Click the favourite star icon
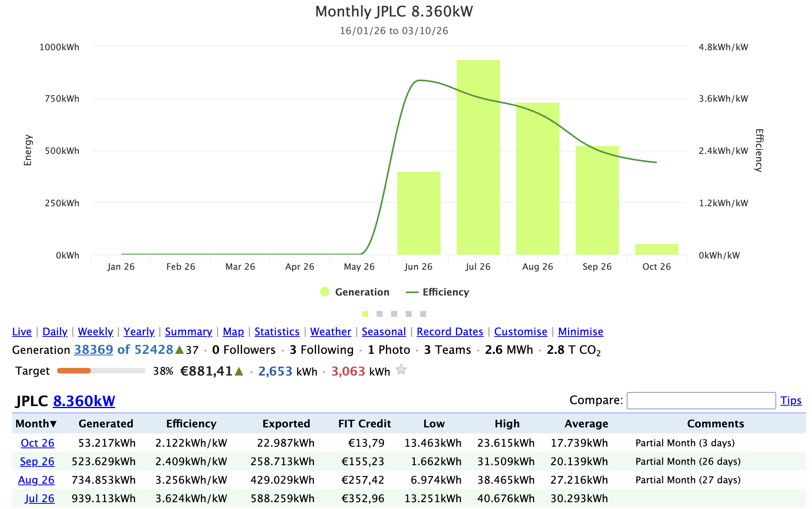This screenshot has height=509, width=812. tap(401, 369)
